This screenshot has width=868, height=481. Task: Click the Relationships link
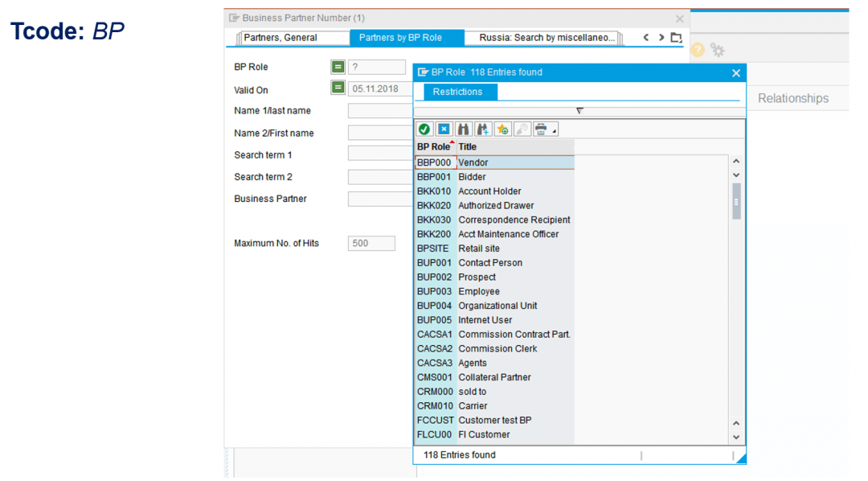(x=792, y=98)
